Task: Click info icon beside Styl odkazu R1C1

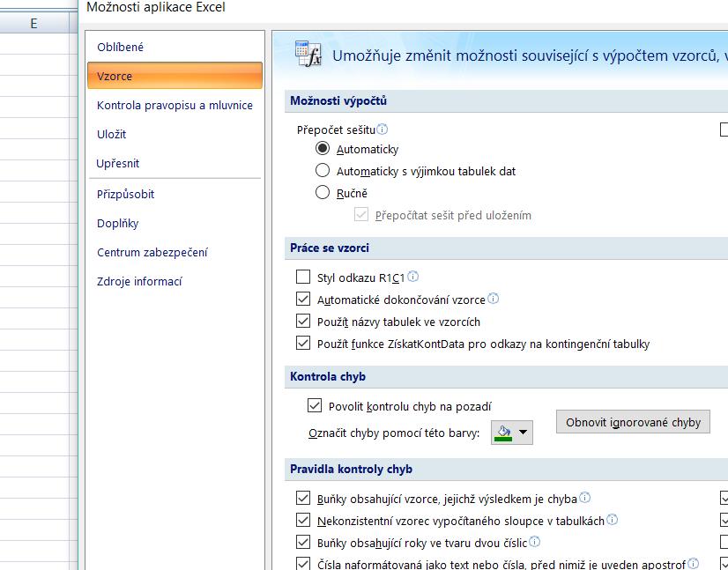Action: pyautogui.click(x=412, y=277)
